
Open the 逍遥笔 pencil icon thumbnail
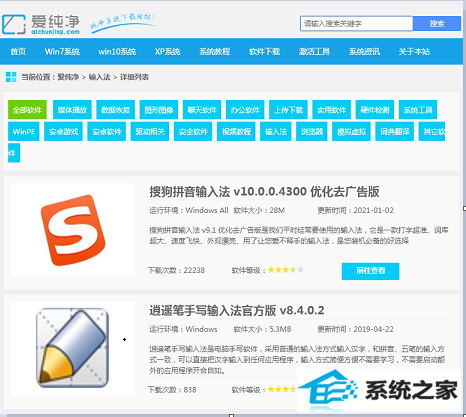73,348
